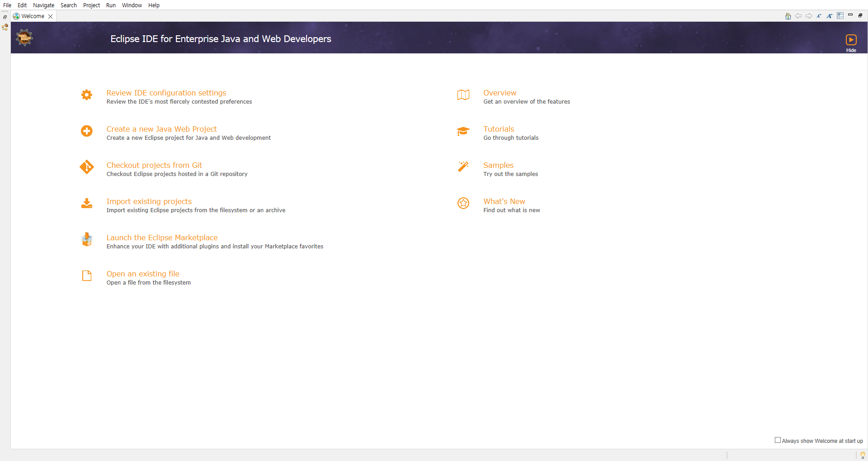The width and height of the screenshot is (868, 461).
Task: Click 'Go through tutorials' text
Action: coord(511,138)
